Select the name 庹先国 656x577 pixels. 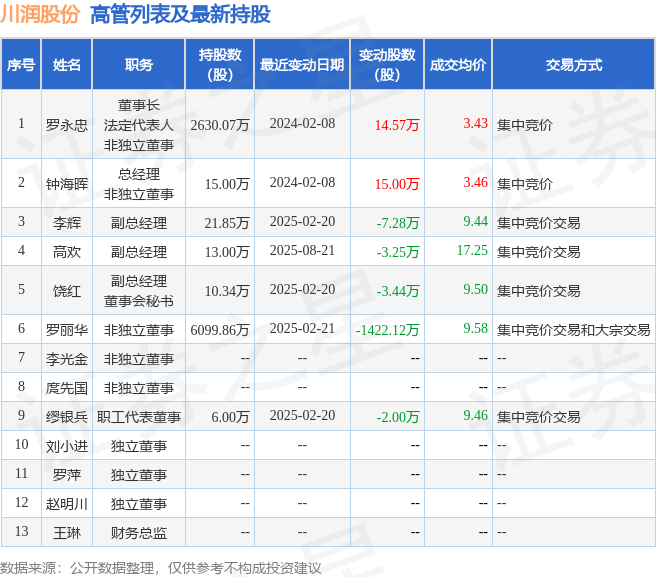click(67, 388)
